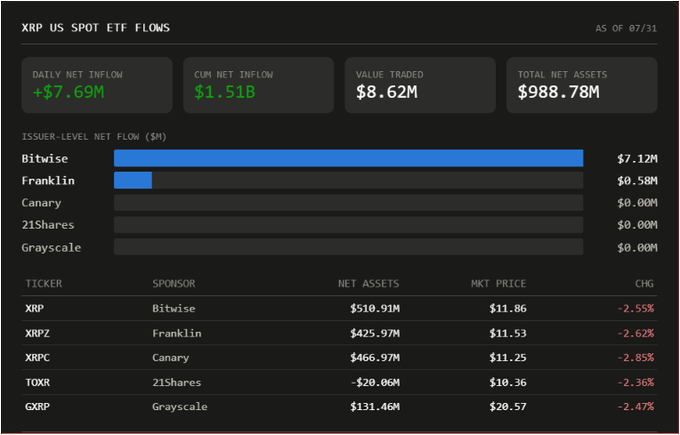The height and width of the screenshot is (435, 680).
Task: Select the XRPZ ticker cell
Action: [x=37, y=333]
